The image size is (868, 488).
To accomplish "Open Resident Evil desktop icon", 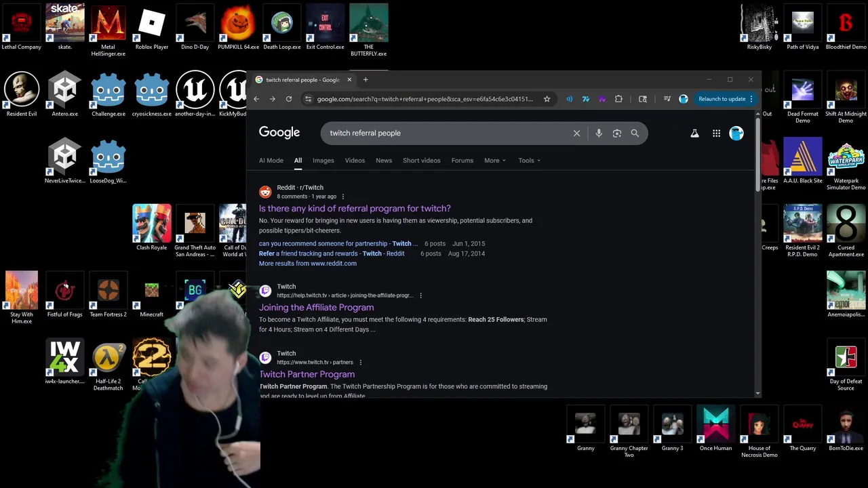I will 22,94.
